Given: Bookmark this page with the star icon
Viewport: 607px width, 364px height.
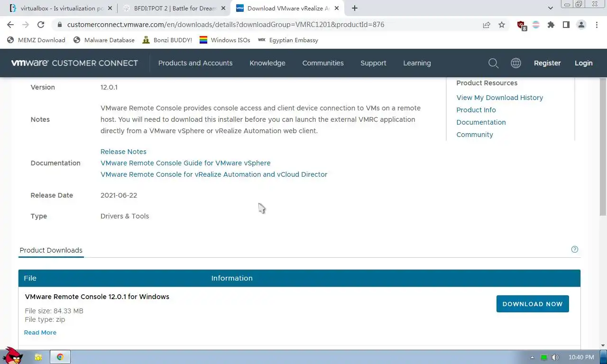Looking at the screenshot, I should pos(502,25).
